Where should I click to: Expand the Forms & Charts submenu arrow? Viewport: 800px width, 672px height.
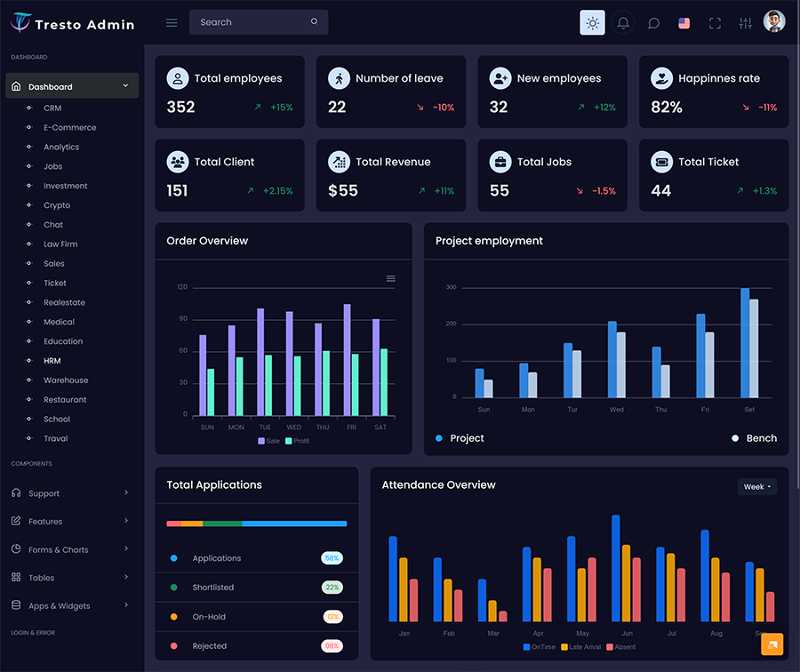126,548
